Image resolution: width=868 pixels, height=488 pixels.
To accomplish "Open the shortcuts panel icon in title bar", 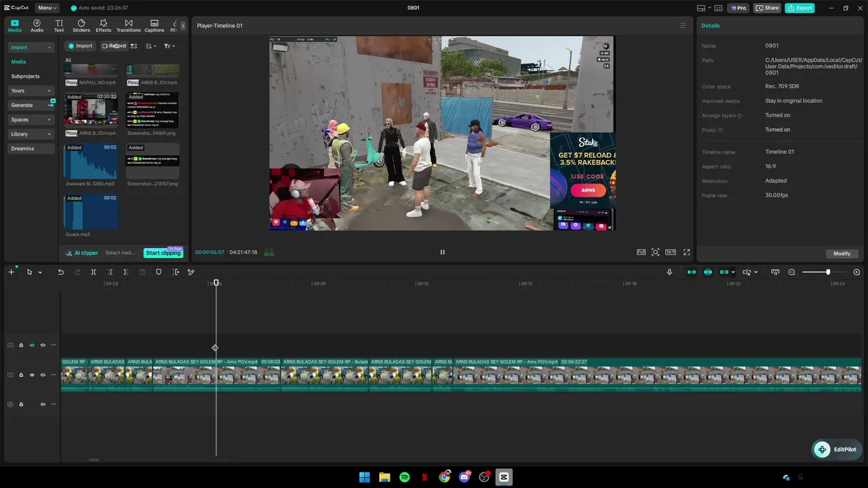I will [718, 8].
